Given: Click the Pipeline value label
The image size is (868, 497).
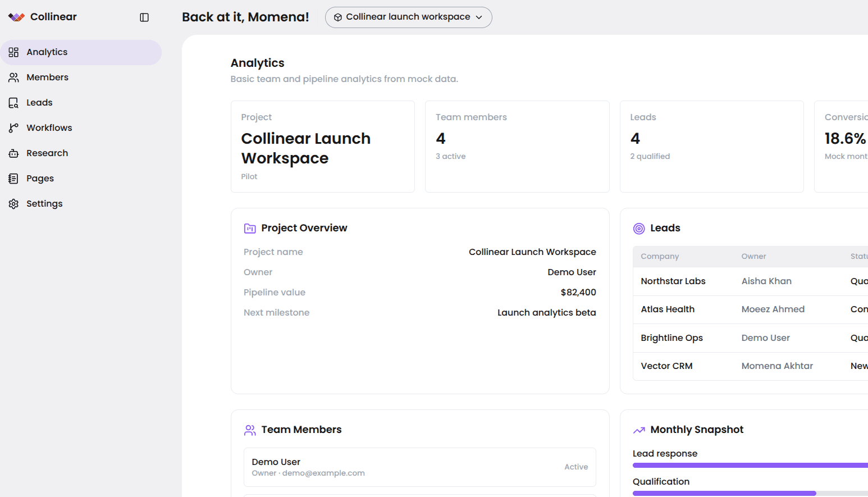Looking at the screenshot, I should (x=275, y=293).
